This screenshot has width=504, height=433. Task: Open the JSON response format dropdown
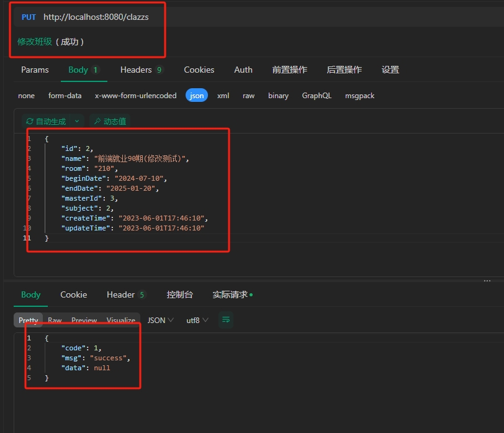[x=160, y=320]
